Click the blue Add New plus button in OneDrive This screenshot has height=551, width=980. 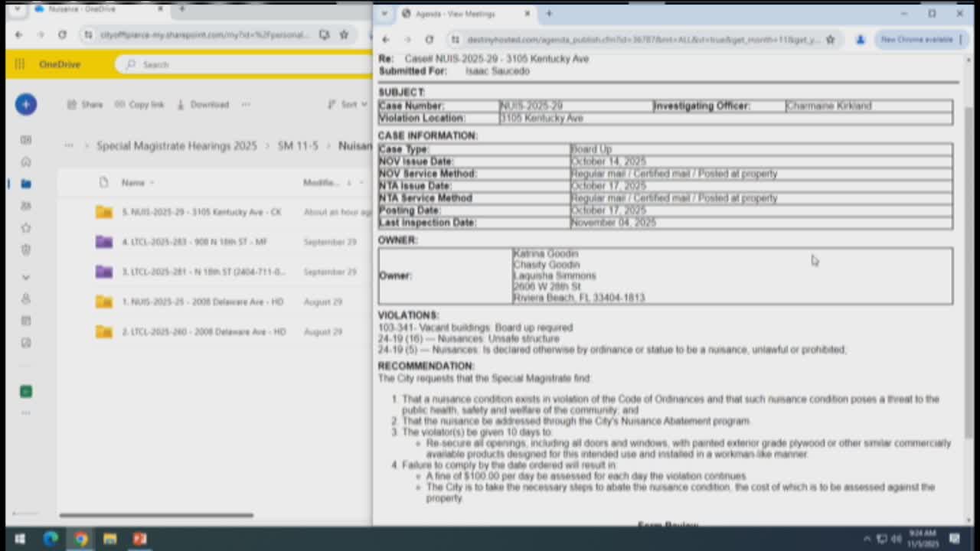pos(25,104)
